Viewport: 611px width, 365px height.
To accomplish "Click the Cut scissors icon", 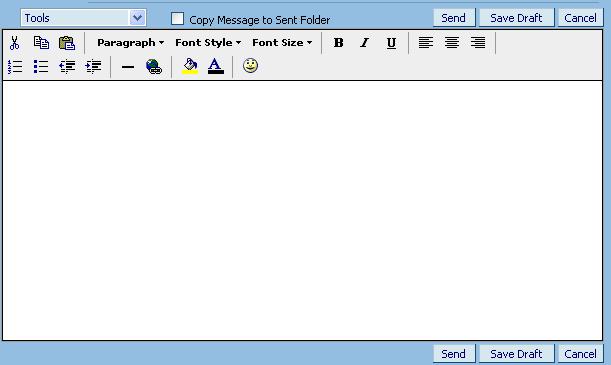I will click(x=14, y=43).
